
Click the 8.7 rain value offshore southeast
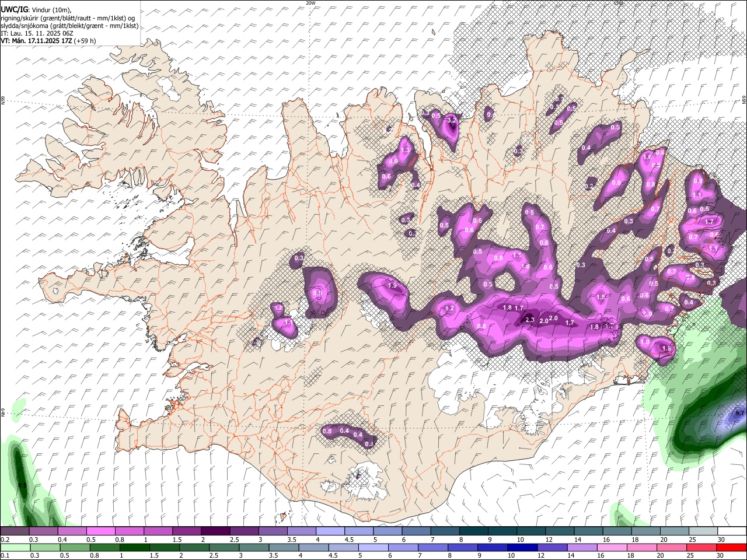(740, 414)
